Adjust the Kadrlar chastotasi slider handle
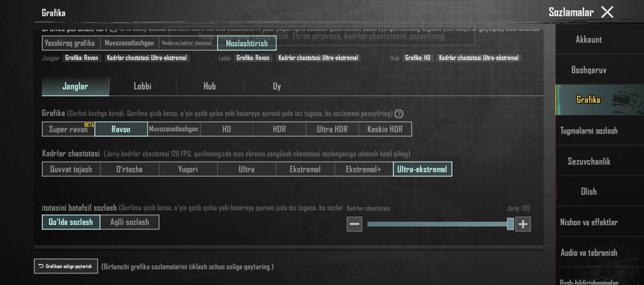Screen dimensions: 644x285 (510, 224)
